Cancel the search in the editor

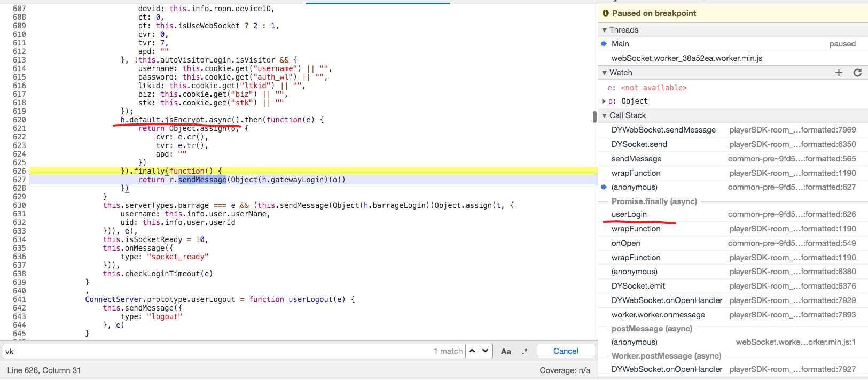(x=565, y=351)
